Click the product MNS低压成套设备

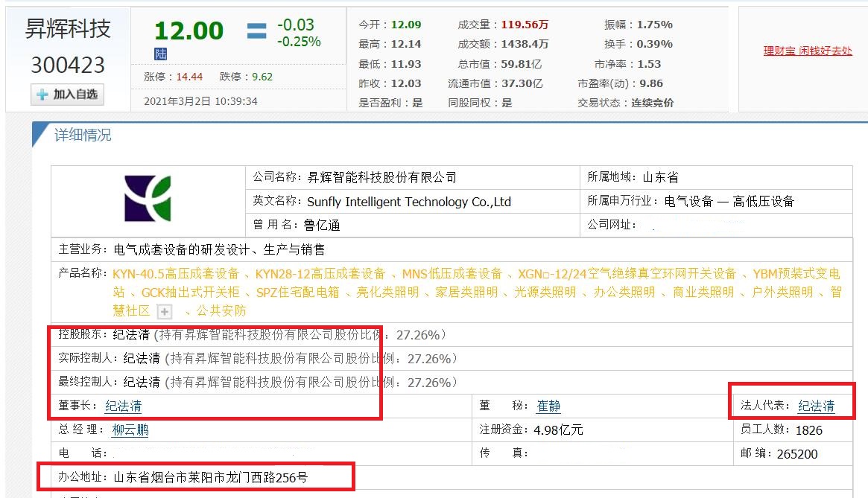click(452, 274)
